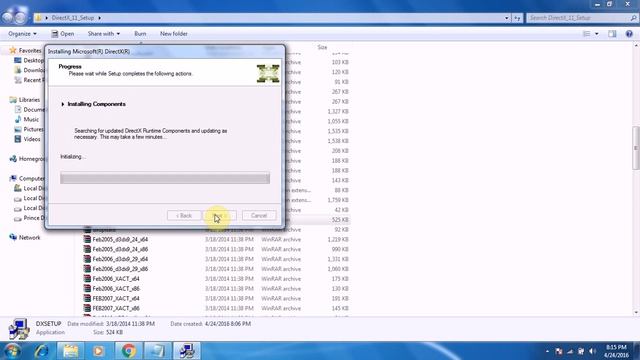Select Computer in navigation pane
Screen dimensions: 640x360
tap(27, 178)
